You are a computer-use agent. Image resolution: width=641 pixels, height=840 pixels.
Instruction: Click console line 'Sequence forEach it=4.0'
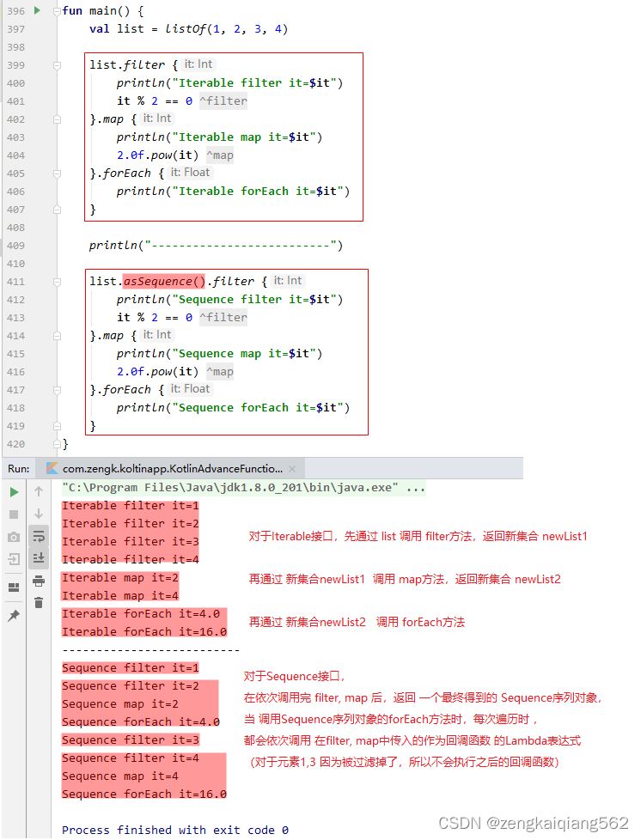click(140, 722)
